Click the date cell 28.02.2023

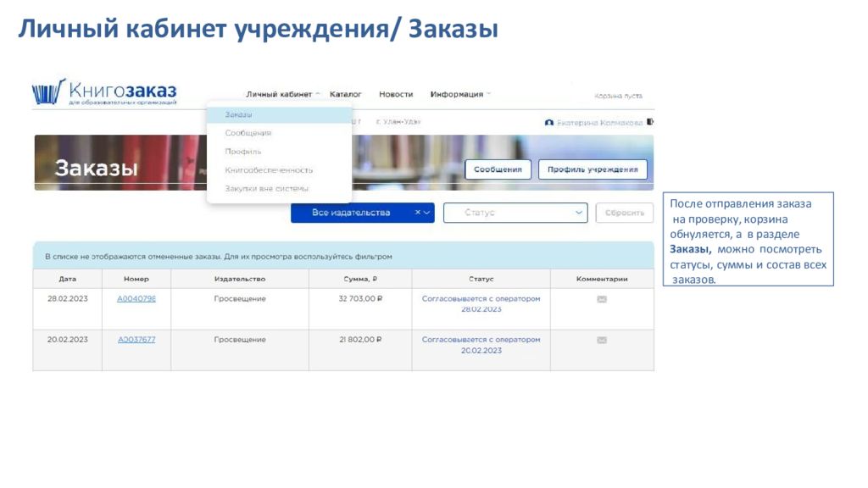click(x=68, y=299)
